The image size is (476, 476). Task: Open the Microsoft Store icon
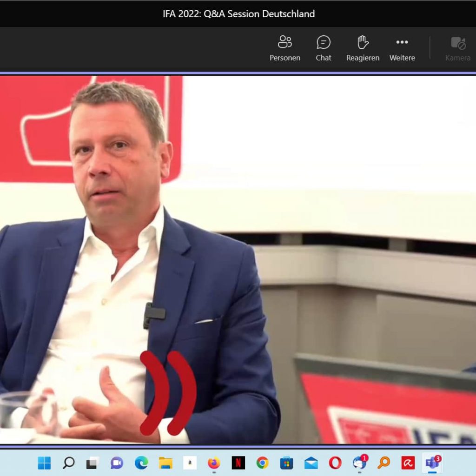click(x=287, y=463)
